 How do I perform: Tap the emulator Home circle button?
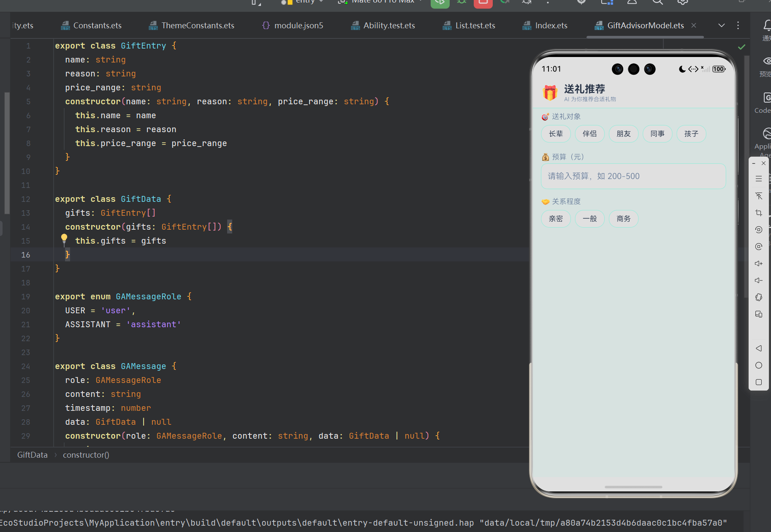tap(759, 365)
